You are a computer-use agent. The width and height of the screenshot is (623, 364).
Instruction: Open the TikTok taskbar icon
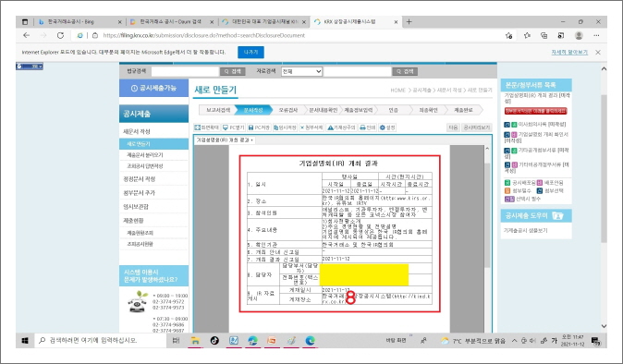[214, 341]
